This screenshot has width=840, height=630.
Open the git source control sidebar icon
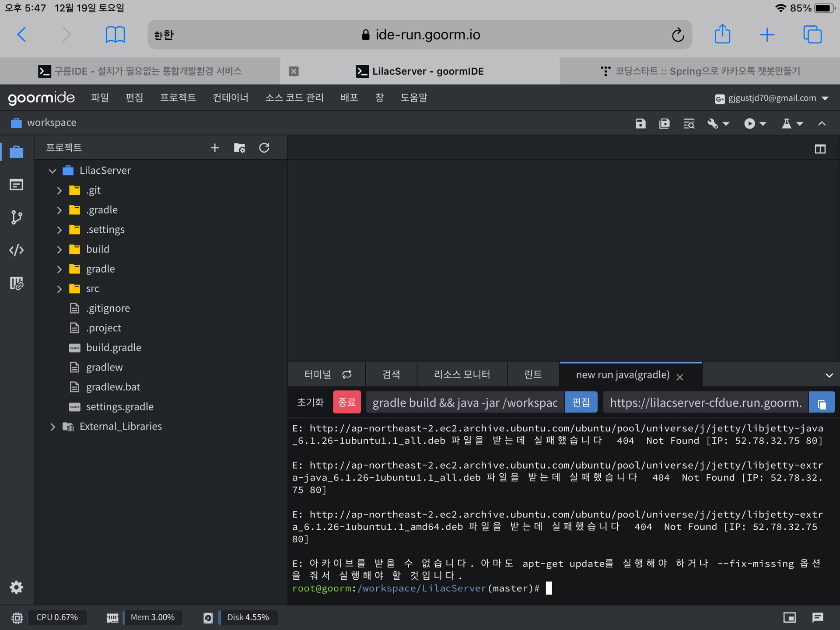click(x=16, y=217)
